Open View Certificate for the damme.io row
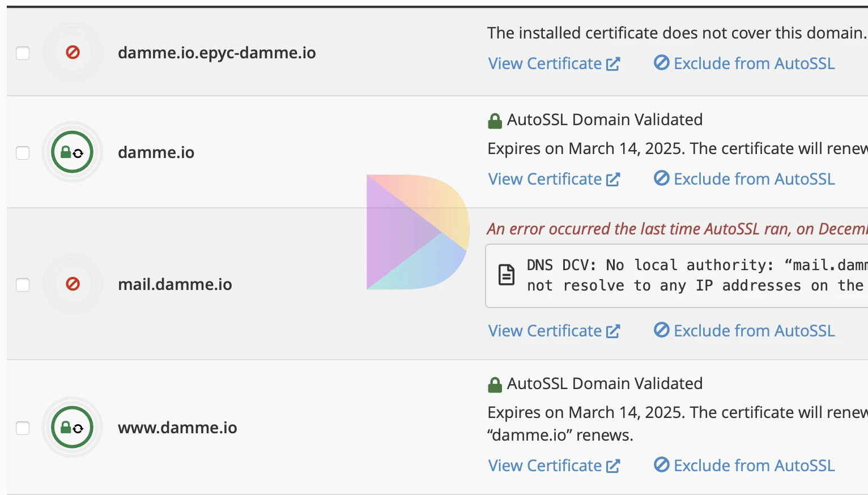The image size is (868, 495). 554,179
